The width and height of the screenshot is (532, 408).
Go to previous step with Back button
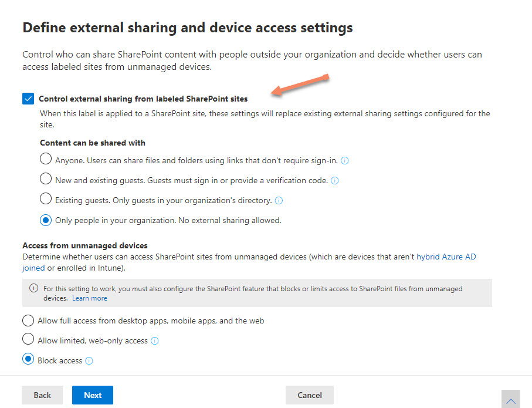42,395
